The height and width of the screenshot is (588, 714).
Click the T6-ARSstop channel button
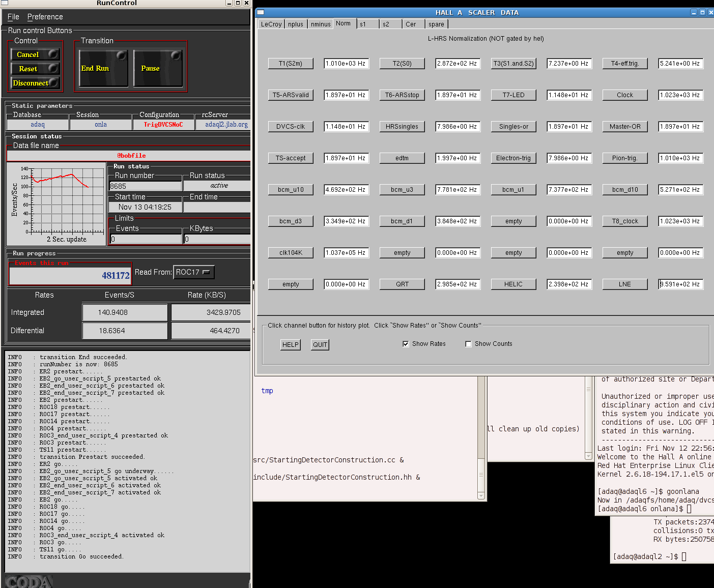(x=402, y=95)
